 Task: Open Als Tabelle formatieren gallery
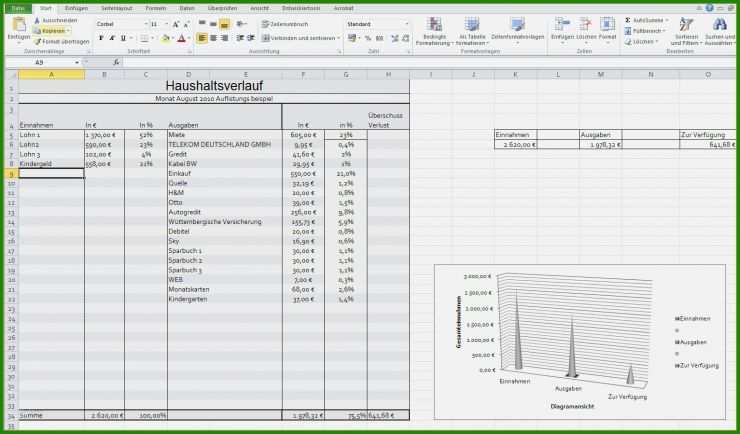click(x=472, y=31)
